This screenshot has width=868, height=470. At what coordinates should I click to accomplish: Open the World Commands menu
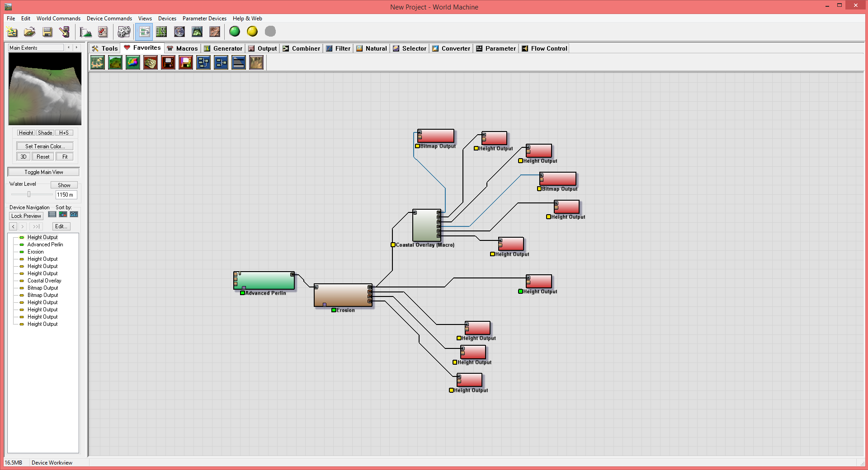pos(58,19)
